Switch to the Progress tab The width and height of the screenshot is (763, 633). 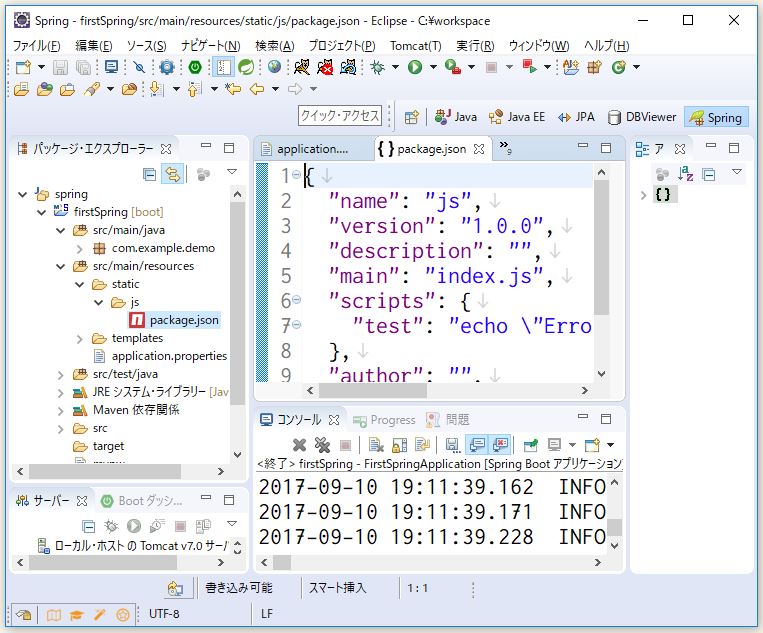[385, 419]
